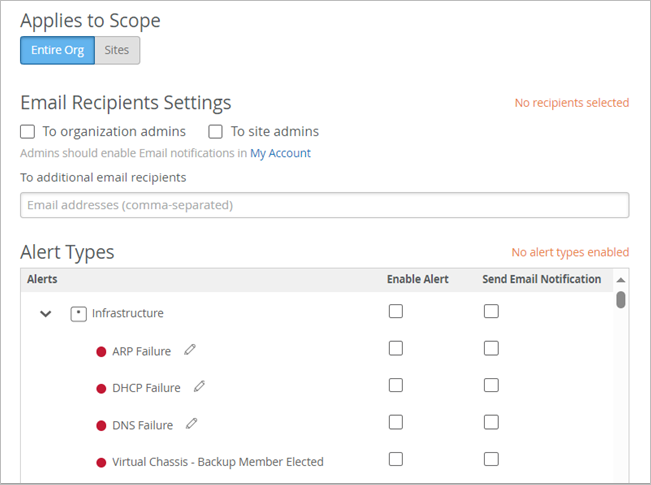This screenshot has width=651, height=485.
Task: Select the Entire Org scope tab
Action: (57, 50)
